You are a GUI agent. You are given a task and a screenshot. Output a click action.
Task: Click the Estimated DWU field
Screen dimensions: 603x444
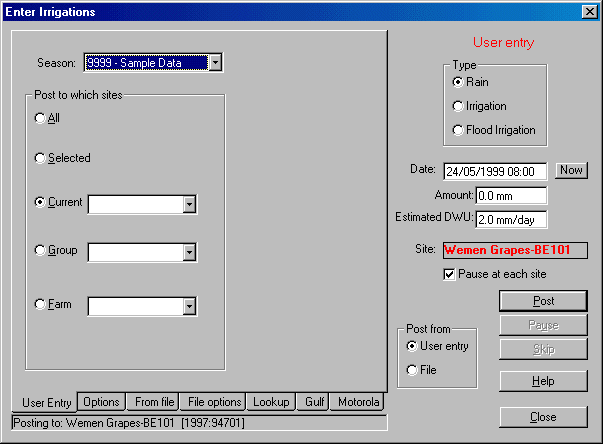pyautogui.click(x=510, y=219)
